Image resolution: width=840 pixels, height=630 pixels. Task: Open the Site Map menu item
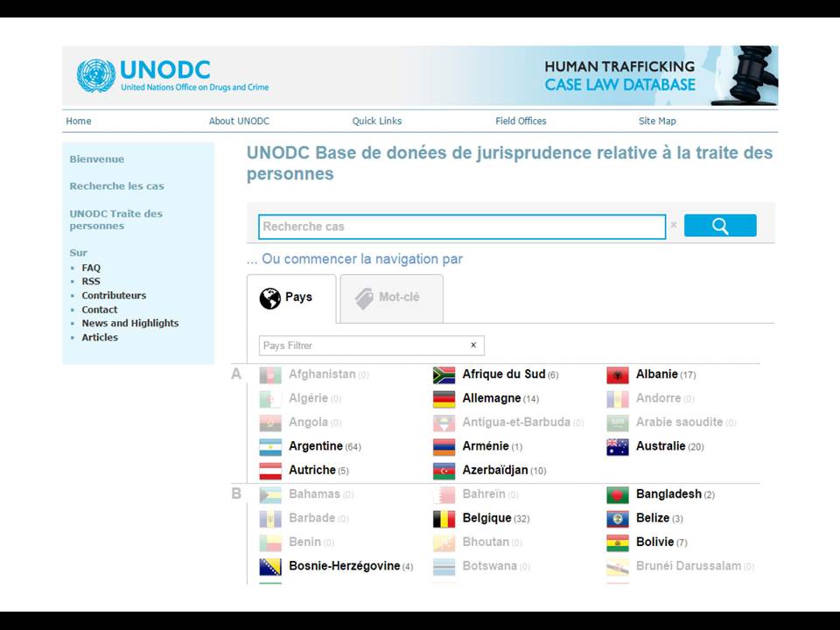tap(657, 121)
